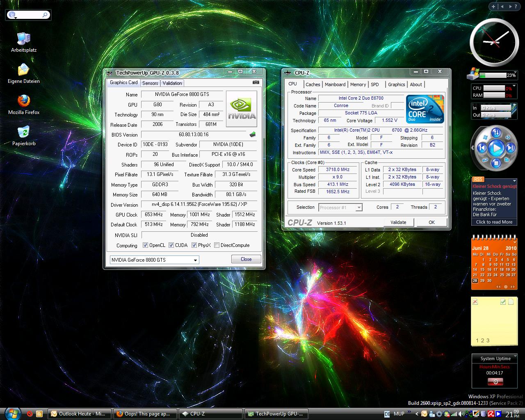Click the Close button in GPU-Z
This screenshot has width=525, height=420.
pyautogui.click(x=246, y=259)
